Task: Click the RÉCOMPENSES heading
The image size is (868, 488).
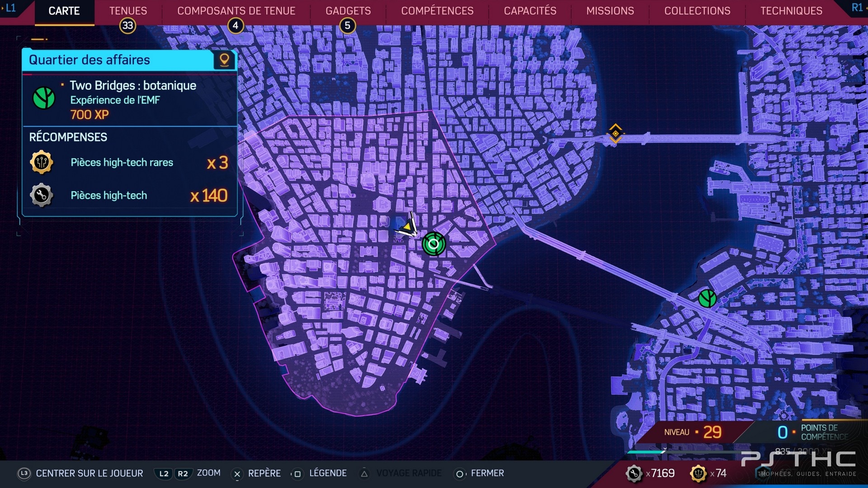Action: 68,137
